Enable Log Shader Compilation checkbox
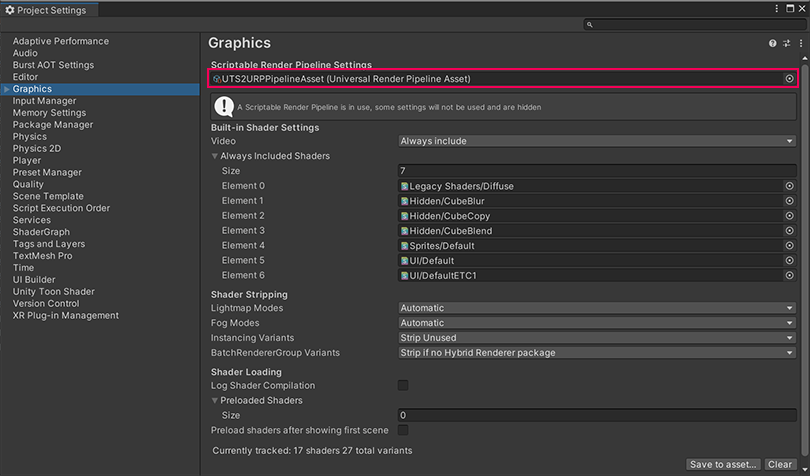810x476 pixels. click(403, 385)
